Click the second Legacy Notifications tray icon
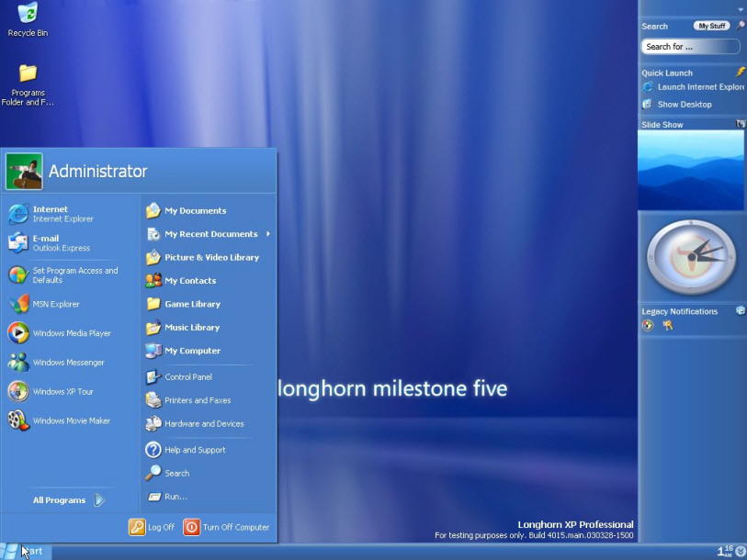747x560 pixels. click(x=668, y=325)
